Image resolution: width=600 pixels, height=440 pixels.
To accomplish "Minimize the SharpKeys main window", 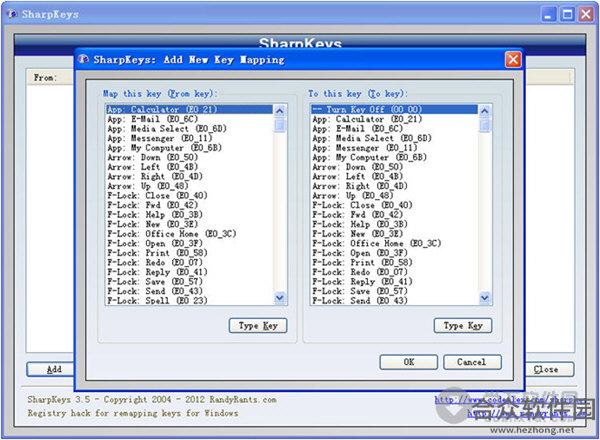I will (548, 15).
